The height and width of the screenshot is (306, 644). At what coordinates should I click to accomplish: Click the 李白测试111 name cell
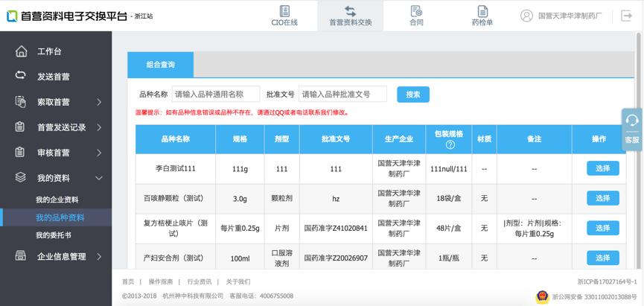pyautogui.click(x=176, y=168)
